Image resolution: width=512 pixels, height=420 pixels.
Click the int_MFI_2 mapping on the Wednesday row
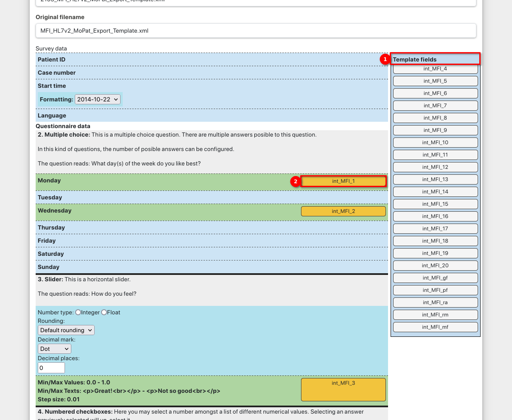tap(343, 211)
